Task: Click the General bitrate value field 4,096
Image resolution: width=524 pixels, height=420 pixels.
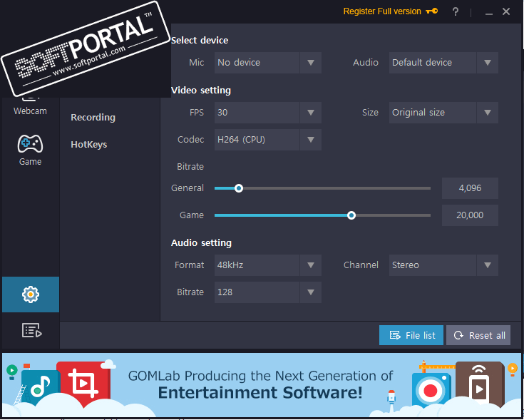Action: click(x=470, y=188)
